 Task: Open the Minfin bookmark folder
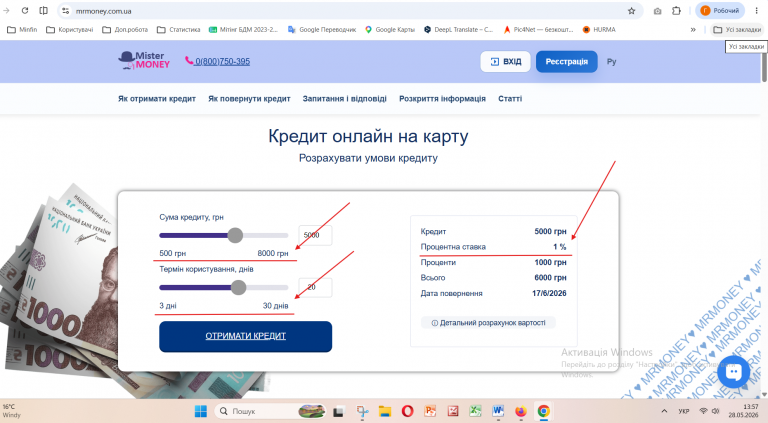pos(23,29)
